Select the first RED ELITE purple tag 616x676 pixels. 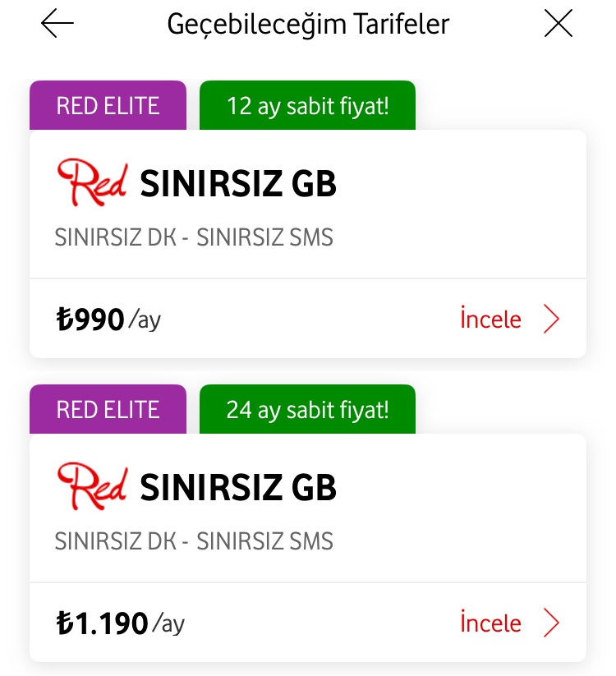coord(108,106)
